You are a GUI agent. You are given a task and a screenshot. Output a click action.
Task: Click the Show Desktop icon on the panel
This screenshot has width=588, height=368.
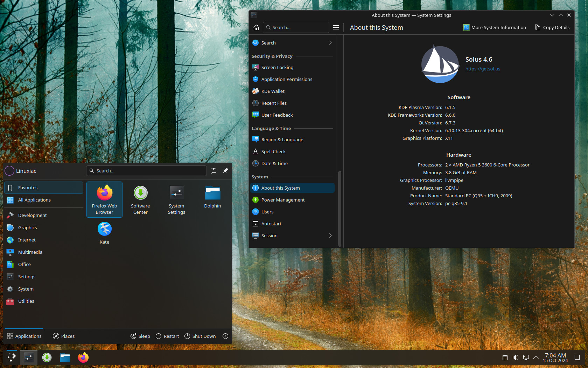(577, 357)
